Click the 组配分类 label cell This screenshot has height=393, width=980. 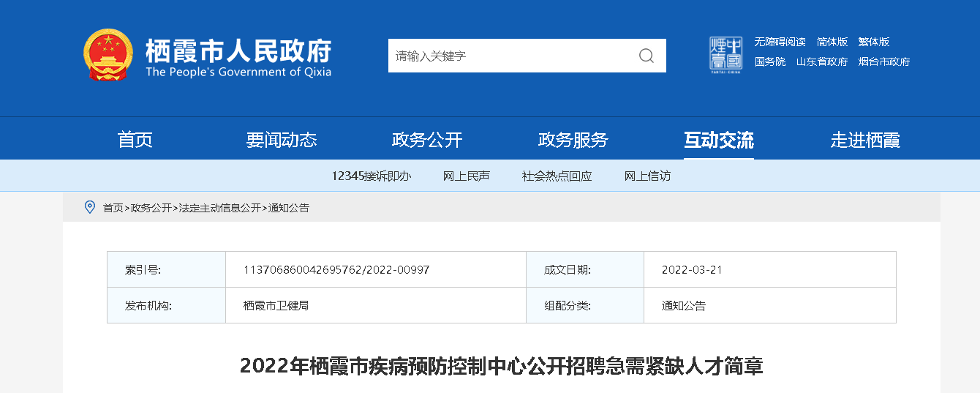[x=585, y=305]
